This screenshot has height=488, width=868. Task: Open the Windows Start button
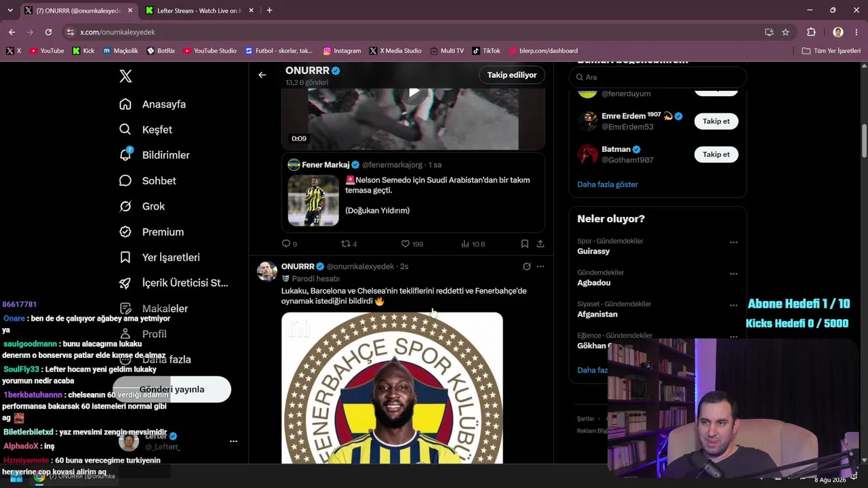(15, 476)
